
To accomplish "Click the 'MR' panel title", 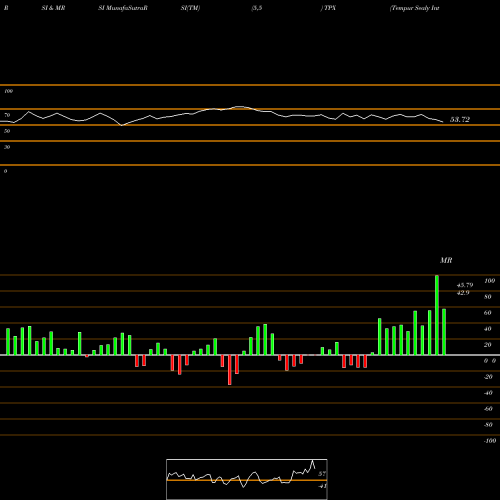I will click(446, 260).
